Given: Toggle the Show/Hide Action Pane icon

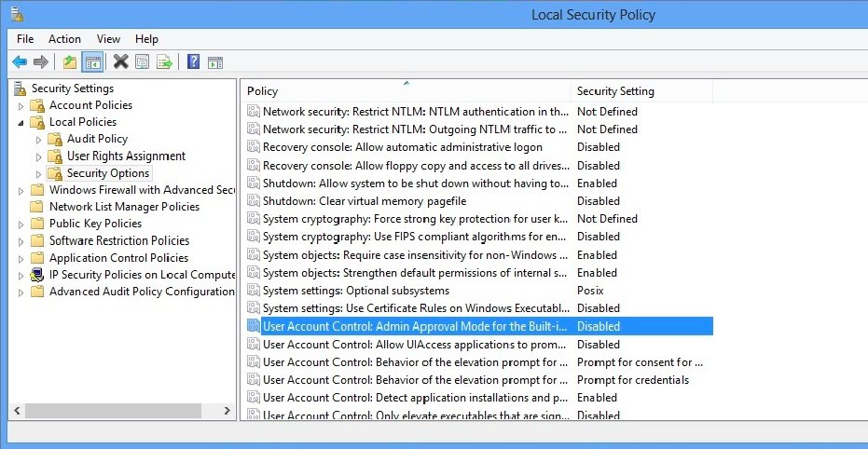Looking at the screenshot, I should (215, 61).
